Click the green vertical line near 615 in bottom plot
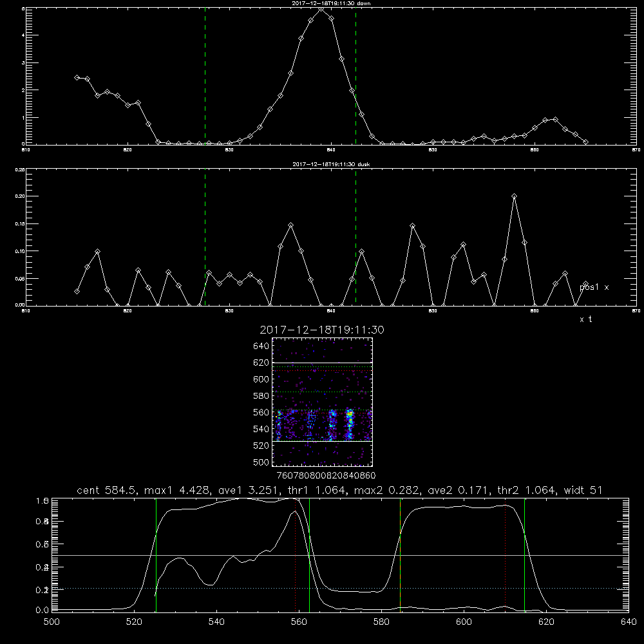Viewport: 644px width, 644px height. [x=524, y=554]
